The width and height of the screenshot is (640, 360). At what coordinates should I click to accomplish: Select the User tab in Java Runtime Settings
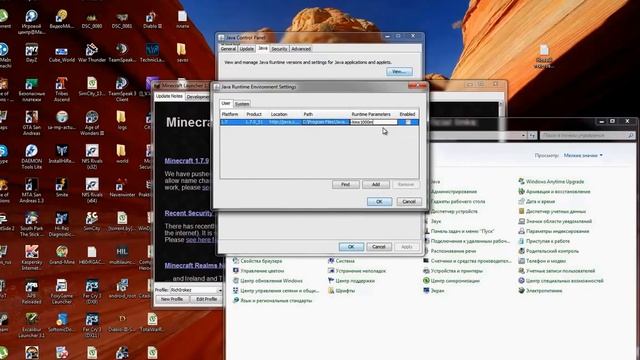(x=226, y=103)
